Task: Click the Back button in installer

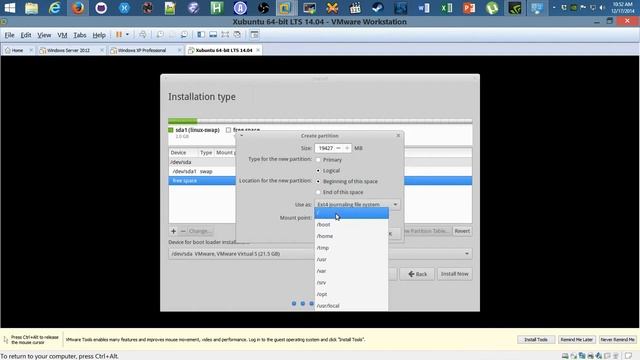Action: pos(417,274)
